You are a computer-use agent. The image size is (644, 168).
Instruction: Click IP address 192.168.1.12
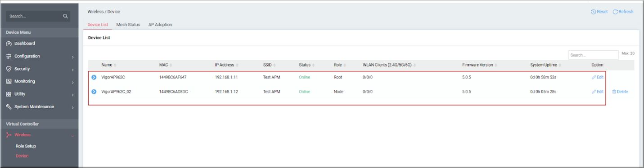pyautogui.click(x=226, y=92)
